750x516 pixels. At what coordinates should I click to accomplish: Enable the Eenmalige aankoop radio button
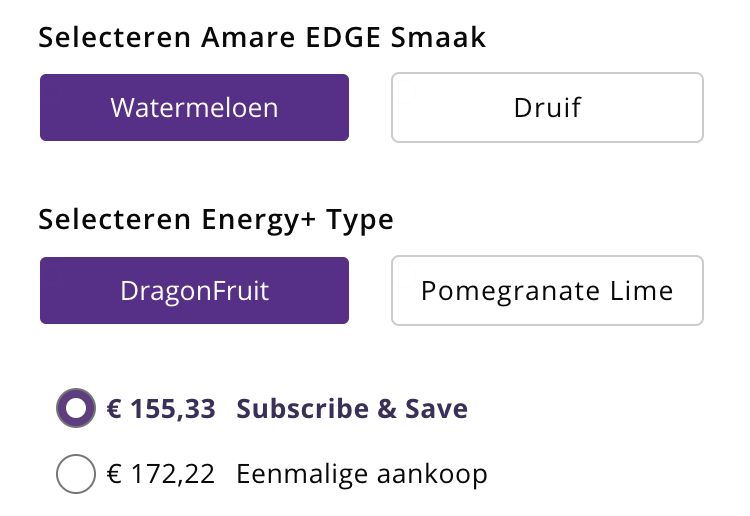click(77, 473)
